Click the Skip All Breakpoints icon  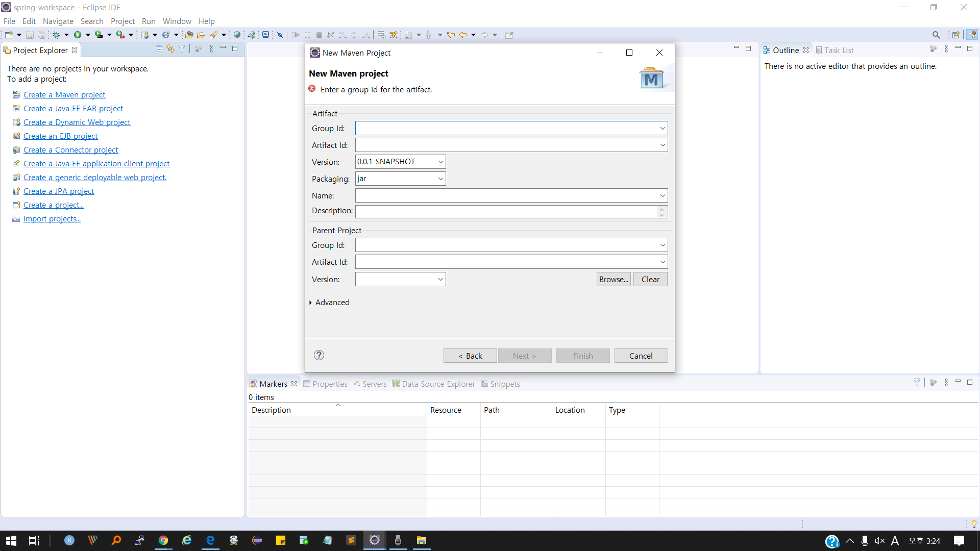[280, 35]
